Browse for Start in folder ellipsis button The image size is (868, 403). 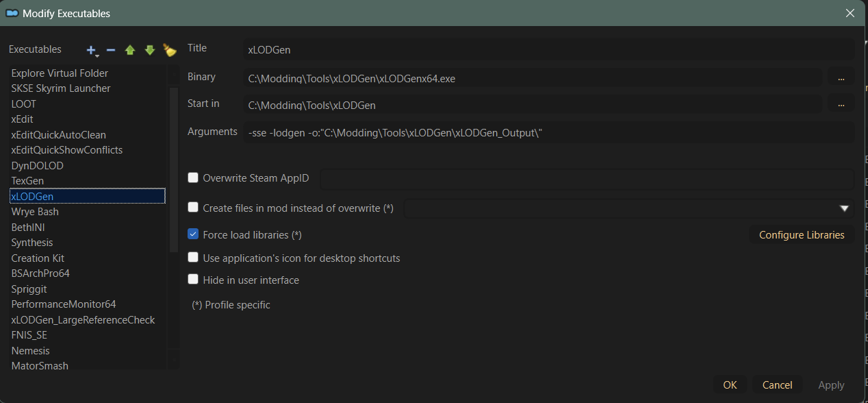[841, 105]
